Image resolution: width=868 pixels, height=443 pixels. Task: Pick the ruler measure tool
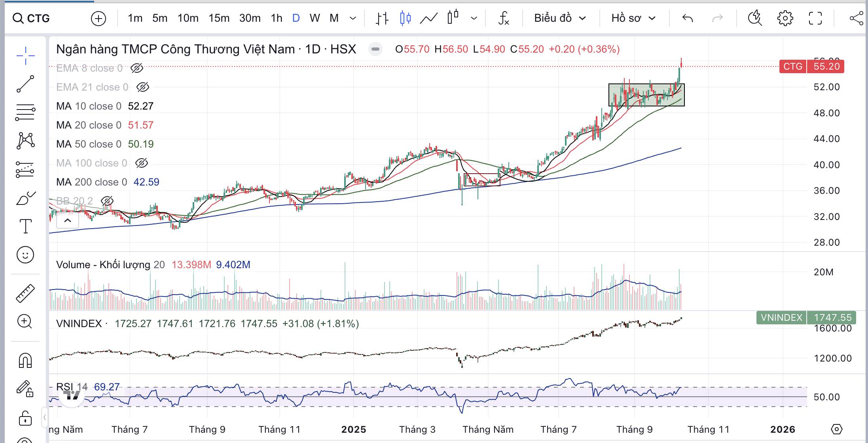click(x=25, y=293)
